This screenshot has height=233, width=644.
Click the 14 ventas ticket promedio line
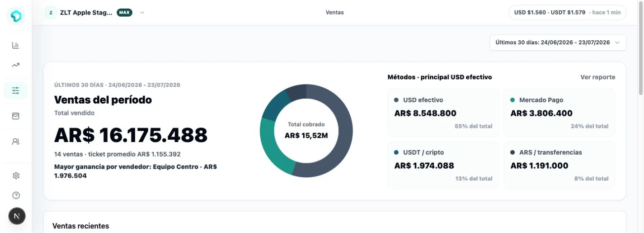tap(118, 154)
